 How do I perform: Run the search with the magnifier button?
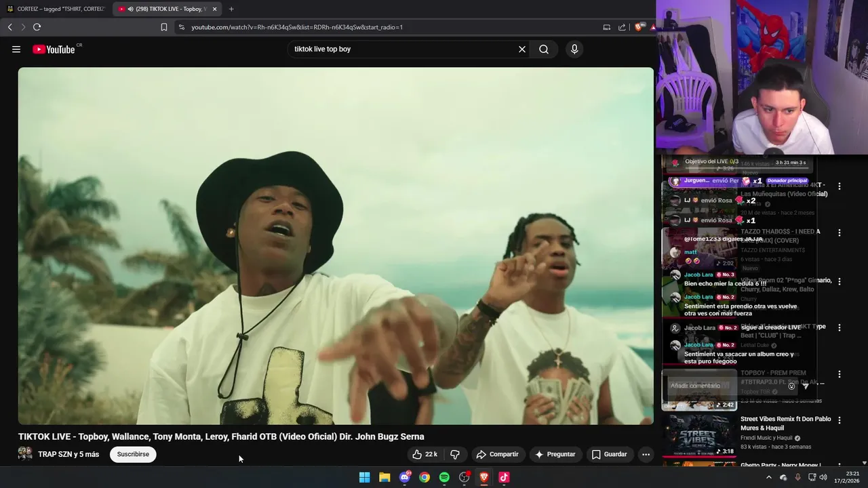point(544,49)
